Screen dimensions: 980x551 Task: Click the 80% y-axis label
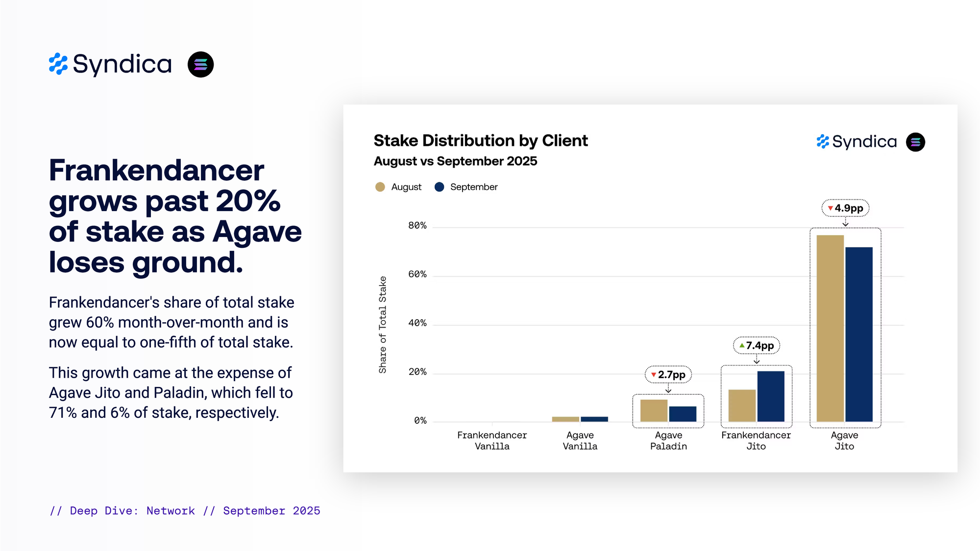pyautogui.click(x=417, y=226)
